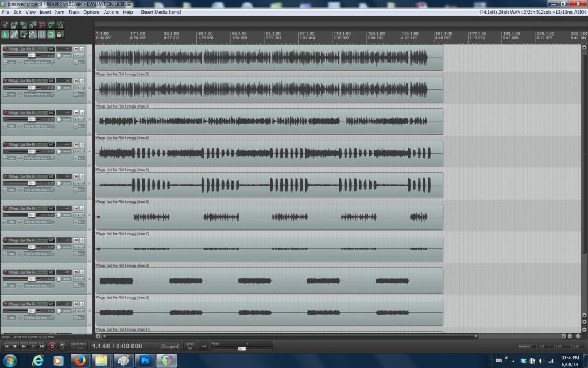
Task: Solo track 1 with the S button
Action: pos(82,49)
